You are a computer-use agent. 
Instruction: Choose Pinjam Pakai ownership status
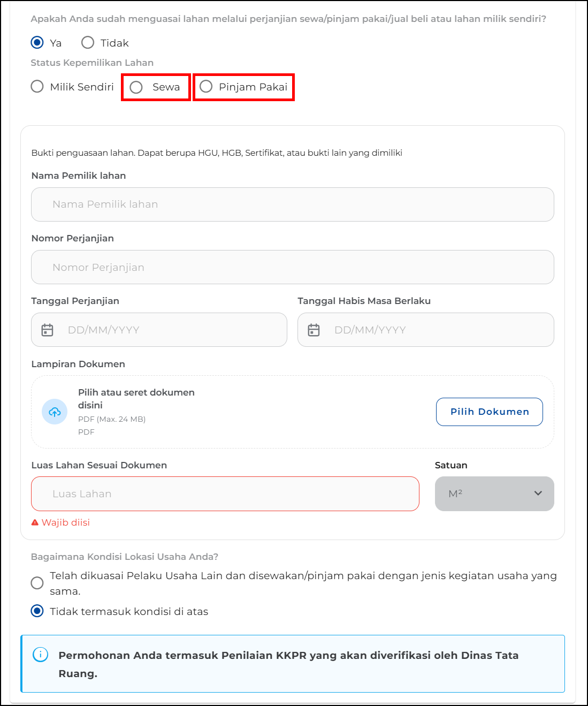point(206,87)
